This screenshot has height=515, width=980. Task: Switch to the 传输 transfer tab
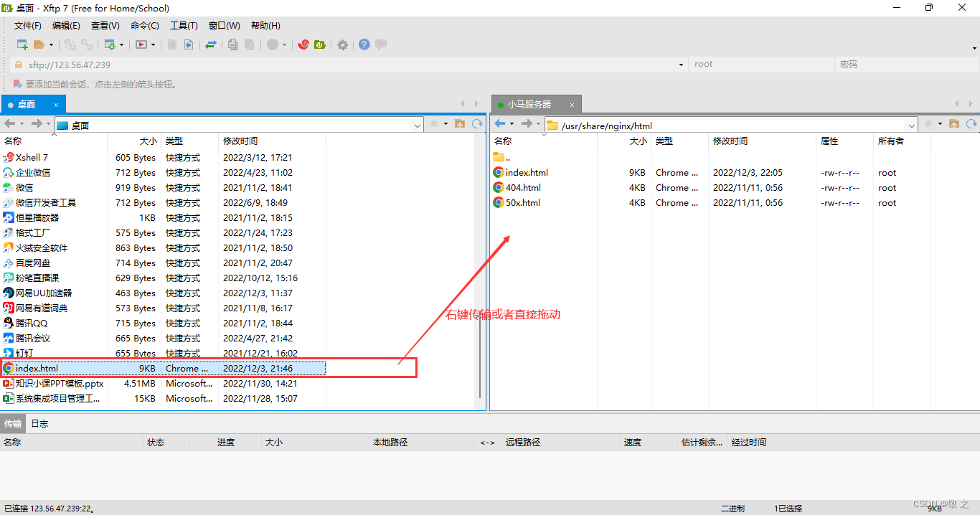pos(13,423)
